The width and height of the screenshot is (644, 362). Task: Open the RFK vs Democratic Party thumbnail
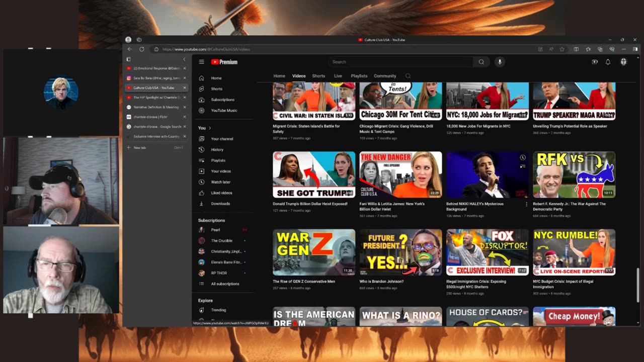click(x=574, y=174)
